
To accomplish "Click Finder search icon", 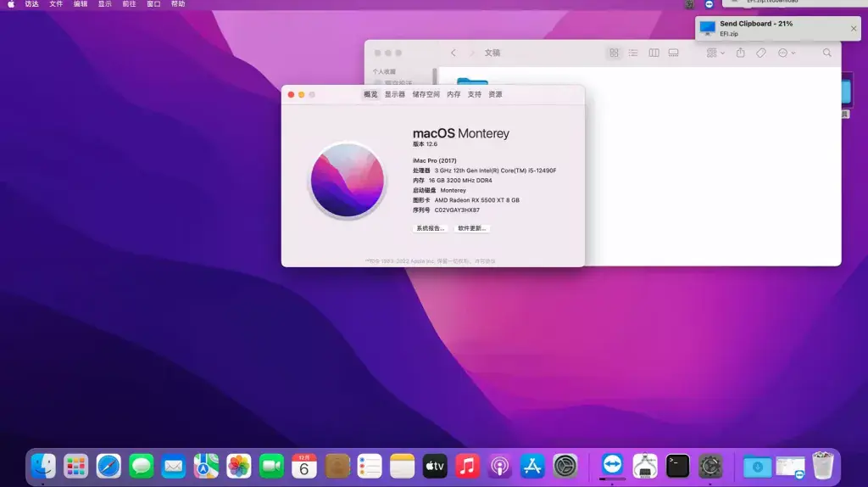I will click(827, 53).
